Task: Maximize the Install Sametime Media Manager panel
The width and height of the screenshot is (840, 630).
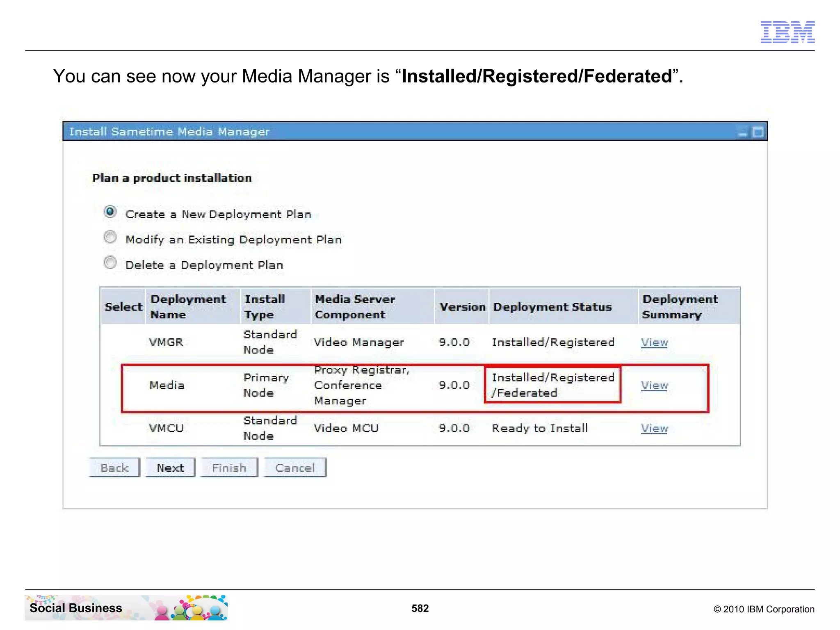Action: (758, 132)
